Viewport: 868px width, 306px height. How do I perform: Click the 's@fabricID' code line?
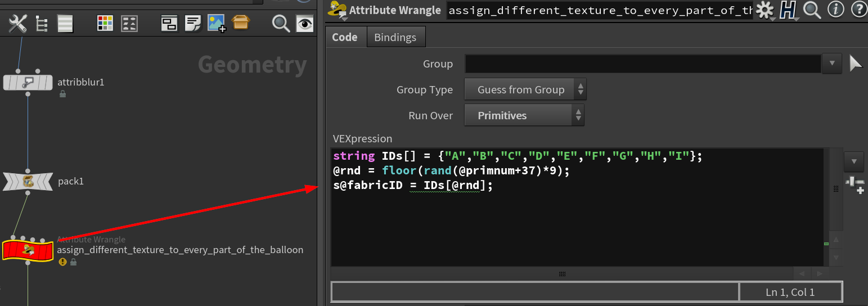[413, 185]
